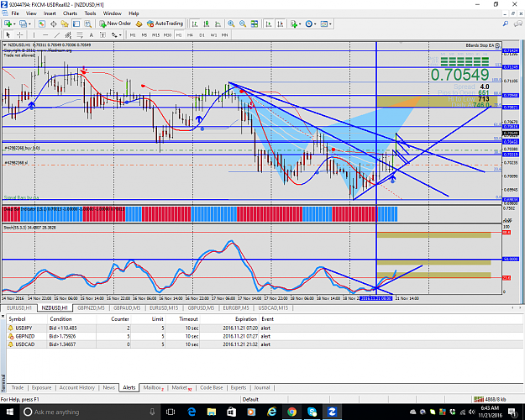This screenshot has width=525, height=420.
Task: Switch chart to line chart style
Action: click(x=218, y=24)
